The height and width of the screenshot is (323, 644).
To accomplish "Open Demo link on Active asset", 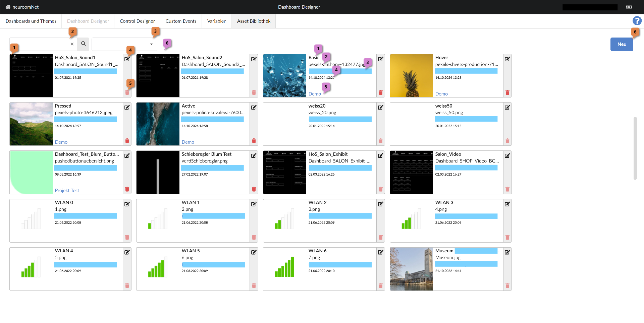I will [188, 142].
